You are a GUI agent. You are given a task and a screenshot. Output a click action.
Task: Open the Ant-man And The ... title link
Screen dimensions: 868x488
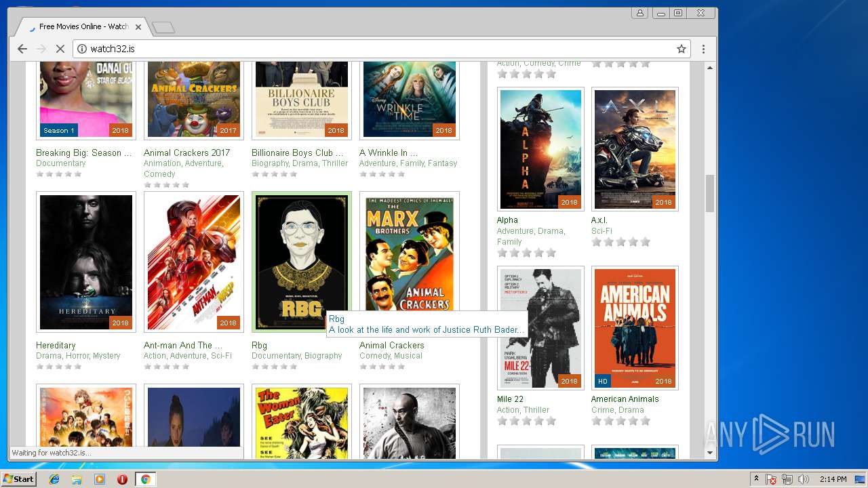point(183,345)
